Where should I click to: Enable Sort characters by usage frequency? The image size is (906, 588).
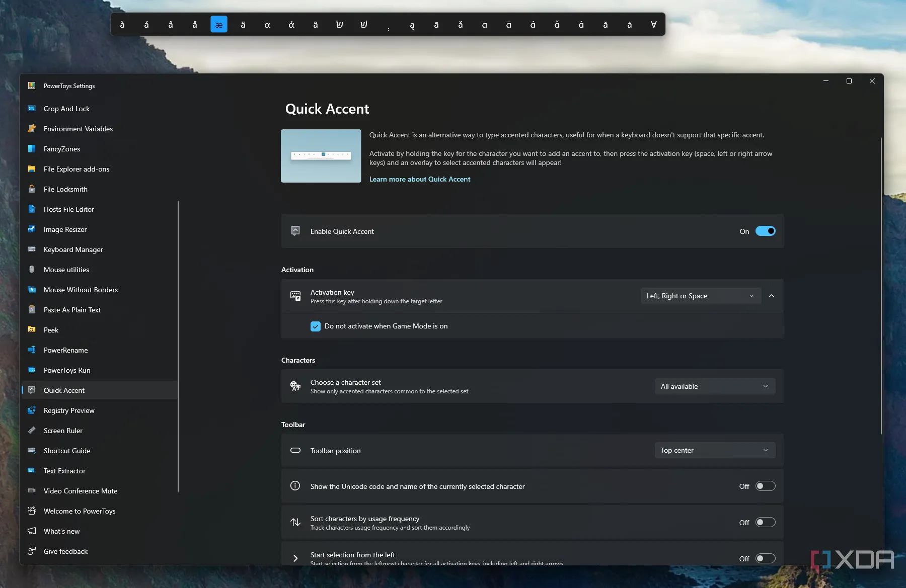[765, 523]
